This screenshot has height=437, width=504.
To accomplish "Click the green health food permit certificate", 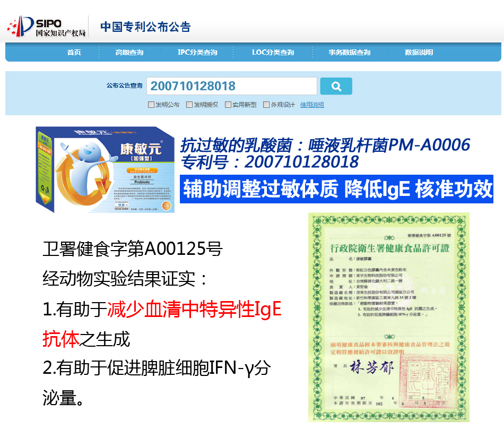I will 388,317.
